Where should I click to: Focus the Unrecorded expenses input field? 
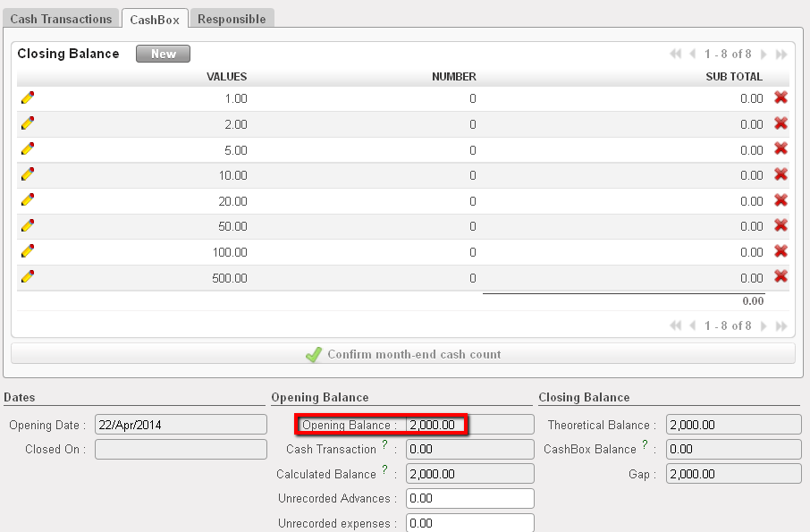click(469, 523)
